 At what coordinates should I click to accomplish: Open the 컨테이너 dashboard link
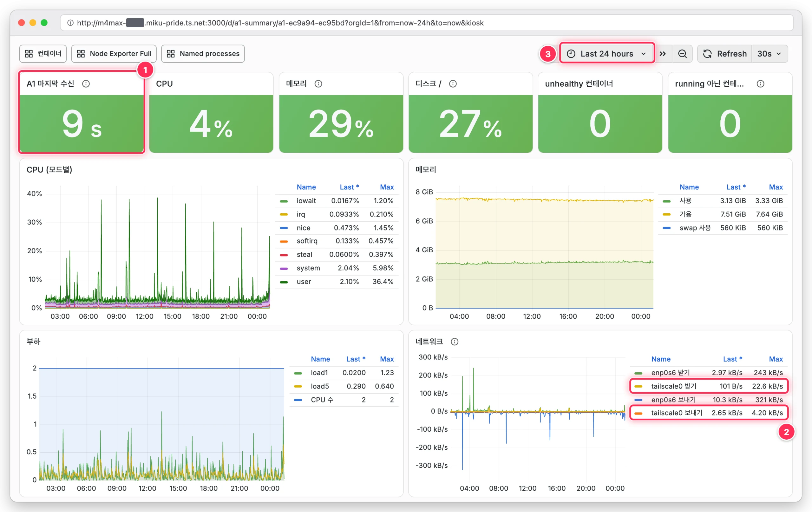coord(43,54)
